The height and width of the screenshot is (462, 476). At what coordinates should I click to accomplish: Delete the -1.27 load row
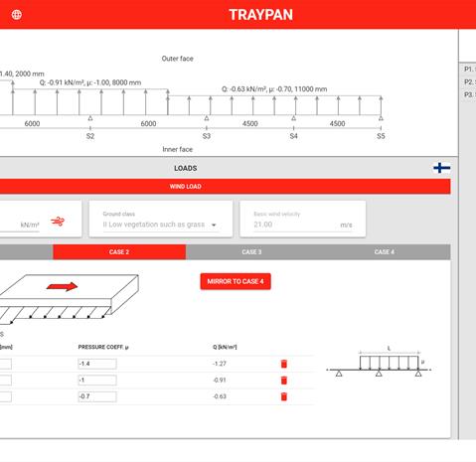(x=284, y=364)
